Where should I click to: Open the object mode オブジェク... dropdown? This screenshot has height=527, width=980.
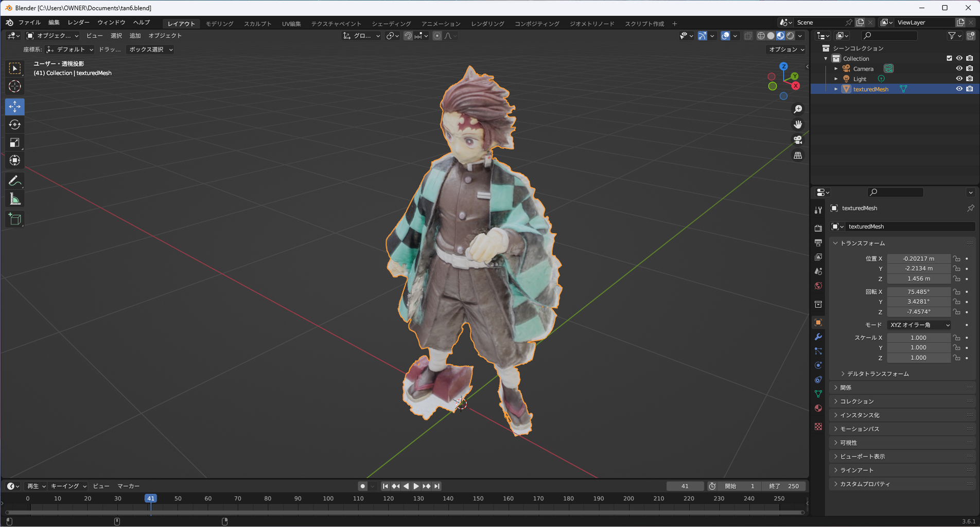click(52, 36)
